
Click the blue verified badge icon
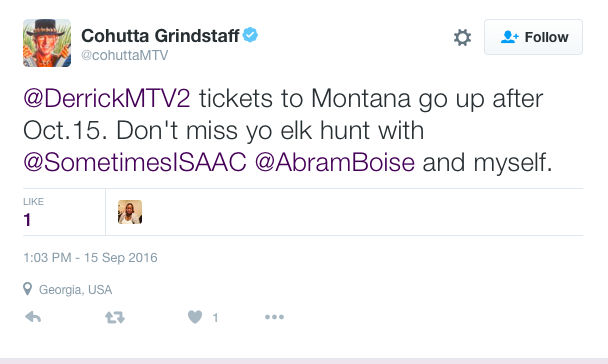coord(250,35)
